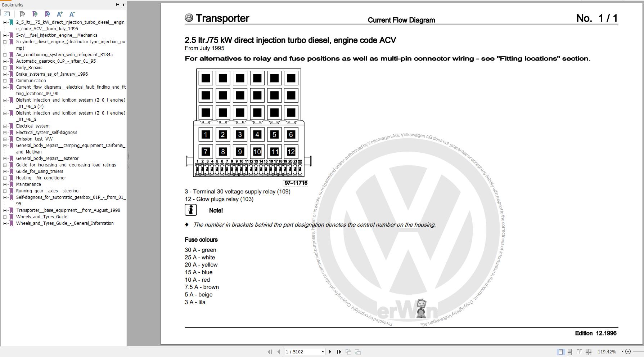The width and height of the screenshot is (644, 357).
Task: Click the set bookmark destination icon
Action: coord(48,14)
